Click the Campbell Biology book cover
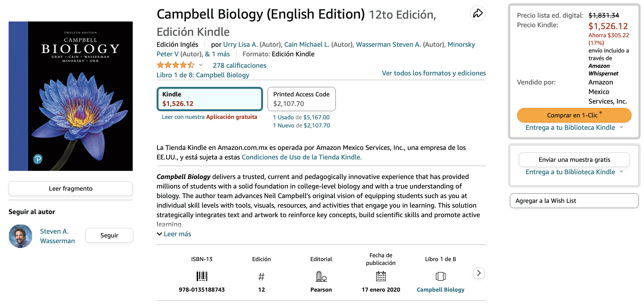644x305 pixels. point(70,96)
